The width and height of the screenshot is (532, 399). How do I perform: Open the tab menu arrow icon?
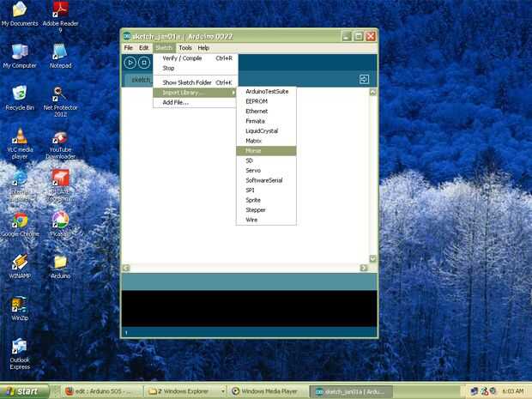click(x=364, y=80)
